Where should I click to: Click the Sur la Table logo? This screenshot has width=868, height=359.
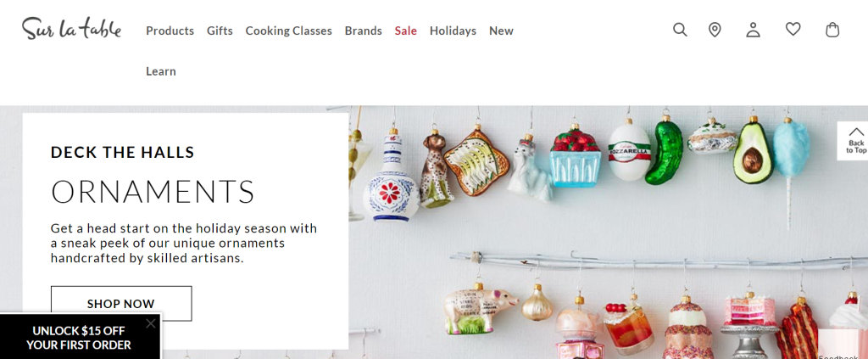coord(71,28)
